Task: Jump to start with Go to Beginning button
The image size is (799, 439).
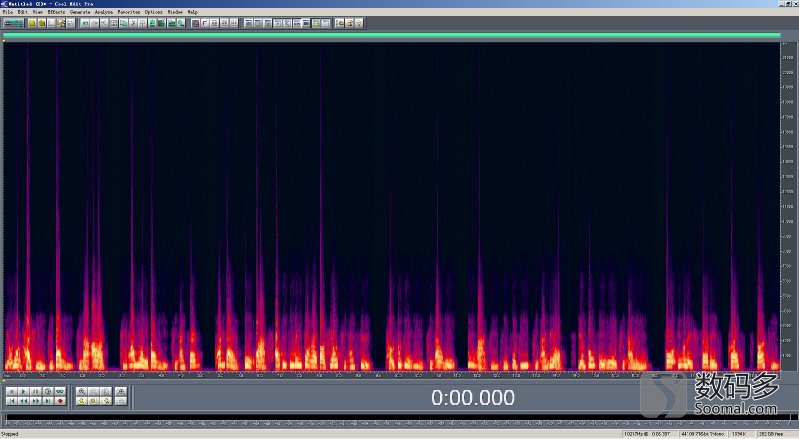Action: (x=12, y=401)
